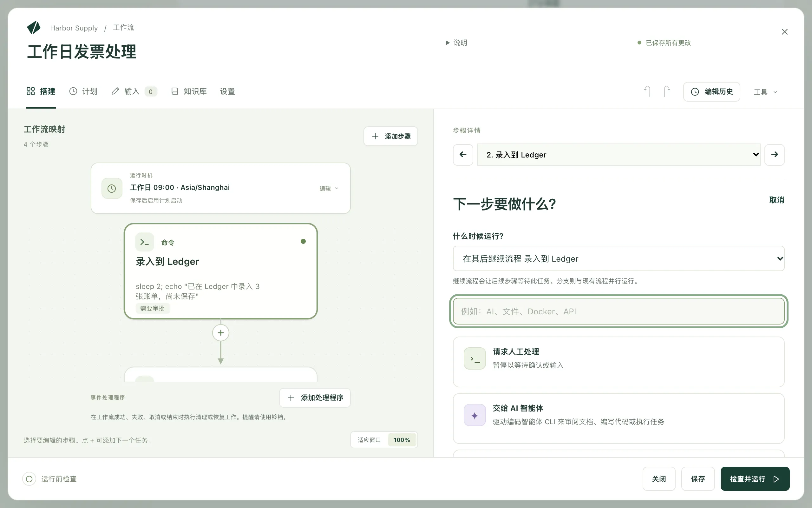The height and width of the screenshot is (508, 812).
Task: Select the 100% zoom level
Action: [402, 440]
